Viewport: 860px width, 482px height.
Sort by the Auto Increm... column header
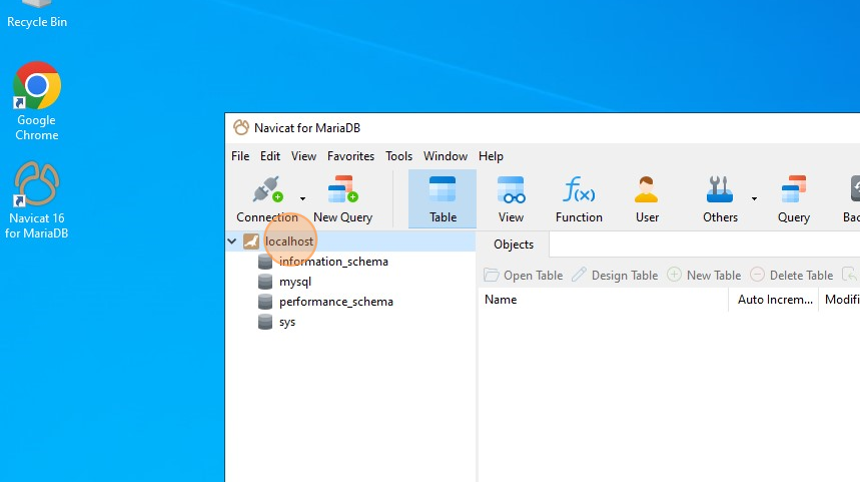coord(774,300)
